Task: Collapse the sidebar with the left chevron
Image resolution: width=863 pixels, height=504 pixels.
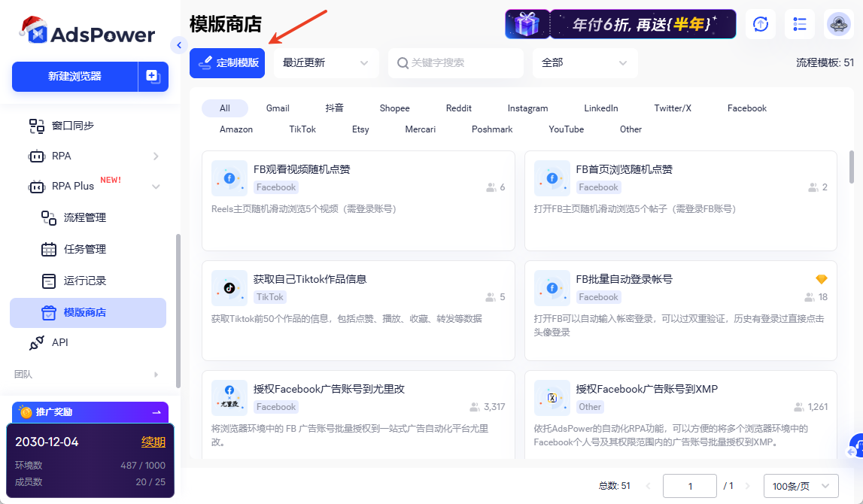Action: [x=178, y=45]
